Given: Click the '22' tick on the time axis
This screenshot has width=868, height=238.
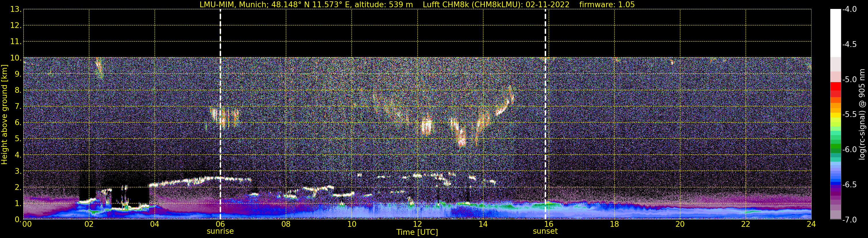Looking at the screenshot, I should point(746,224).
